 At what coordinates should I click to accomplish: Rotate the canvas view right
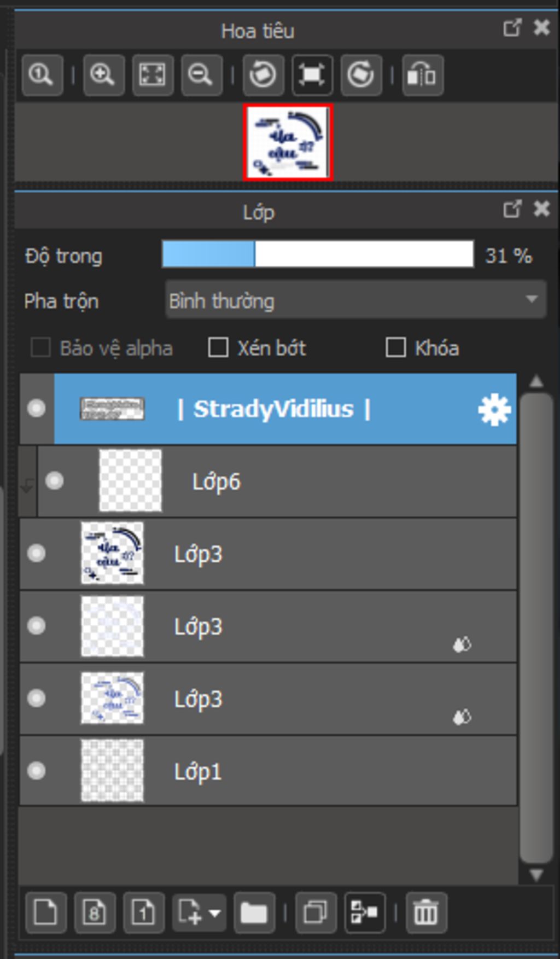pos(361,74)
